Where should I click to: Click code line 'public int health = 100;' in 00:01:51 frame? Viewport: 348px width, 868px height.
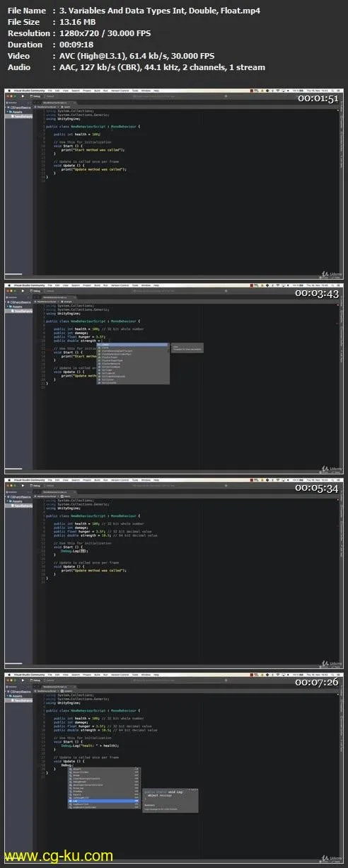tap(77, 134)
